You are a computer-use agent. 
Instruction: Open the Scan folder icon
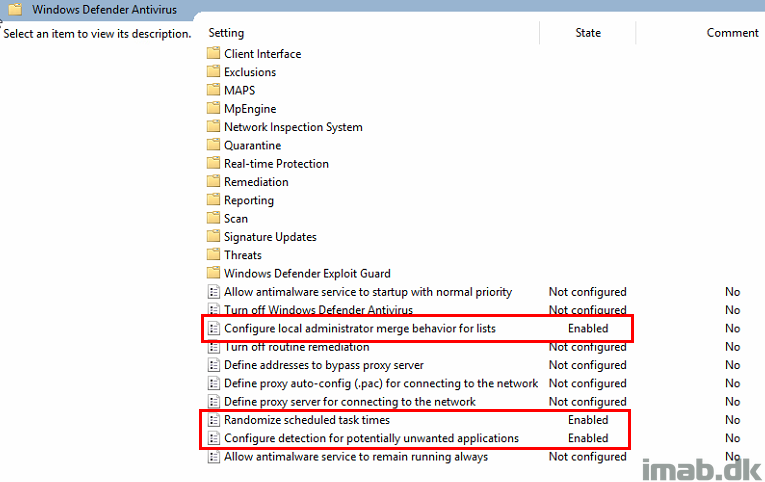[x=213, y=218]
